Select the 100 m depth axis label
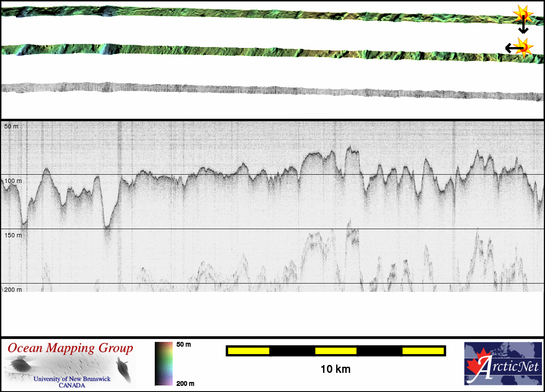 pyautogui.click(x=13, y=181)
